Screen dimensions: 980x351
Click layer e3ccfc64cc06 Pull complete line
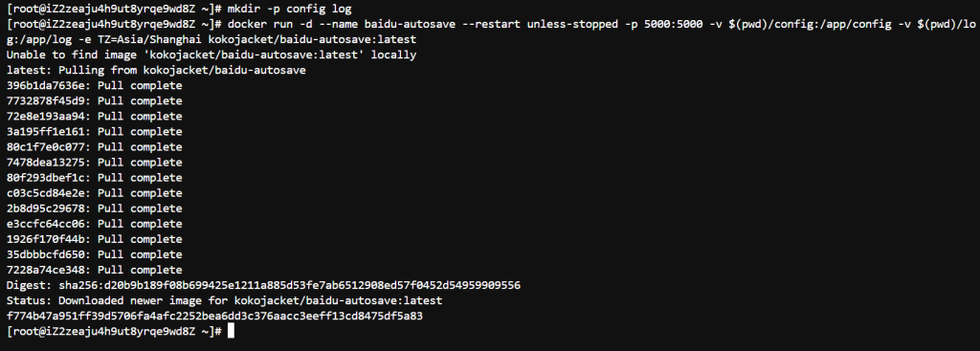[95, 224]
